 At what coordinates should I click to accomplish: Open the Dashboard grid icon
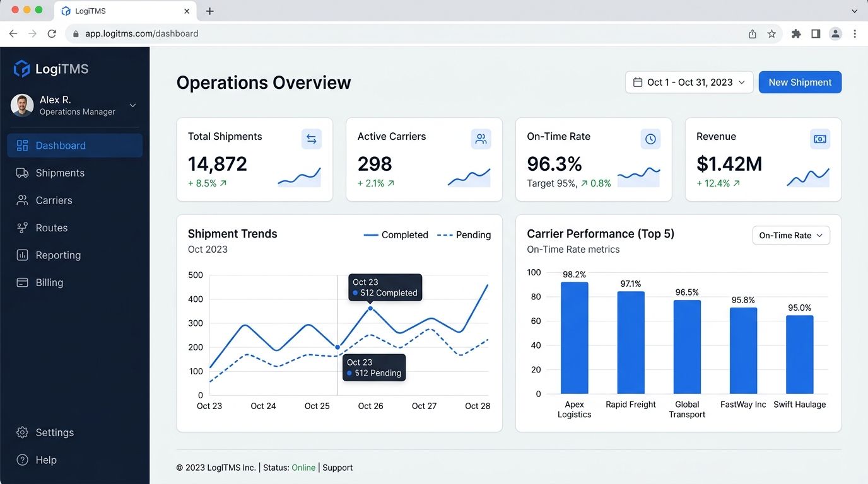tap(22, 146)
